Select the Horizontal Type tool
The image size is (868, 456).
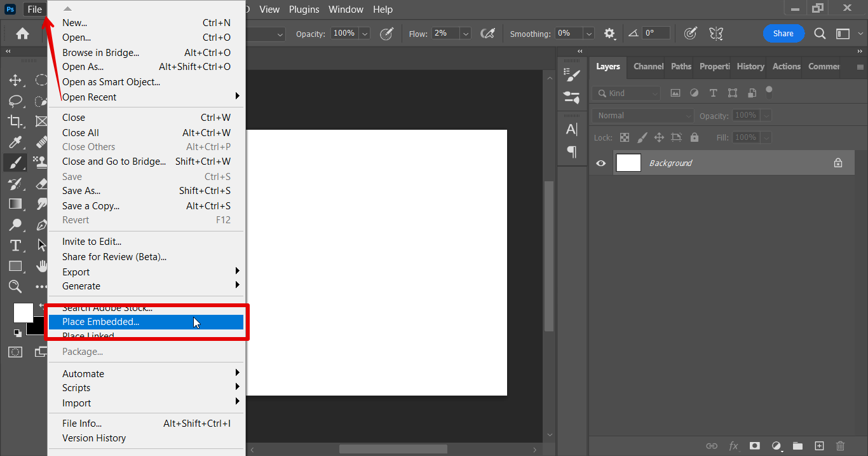tap(15, 245)
